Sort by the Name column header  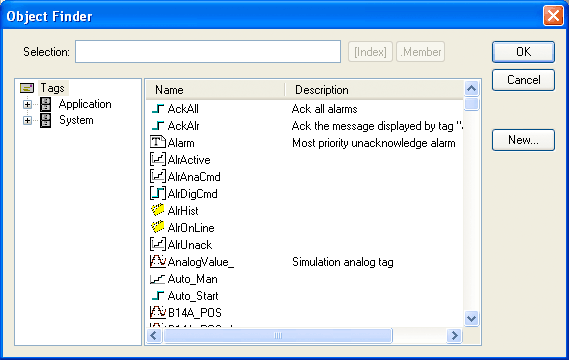click(x=216, y=90)
